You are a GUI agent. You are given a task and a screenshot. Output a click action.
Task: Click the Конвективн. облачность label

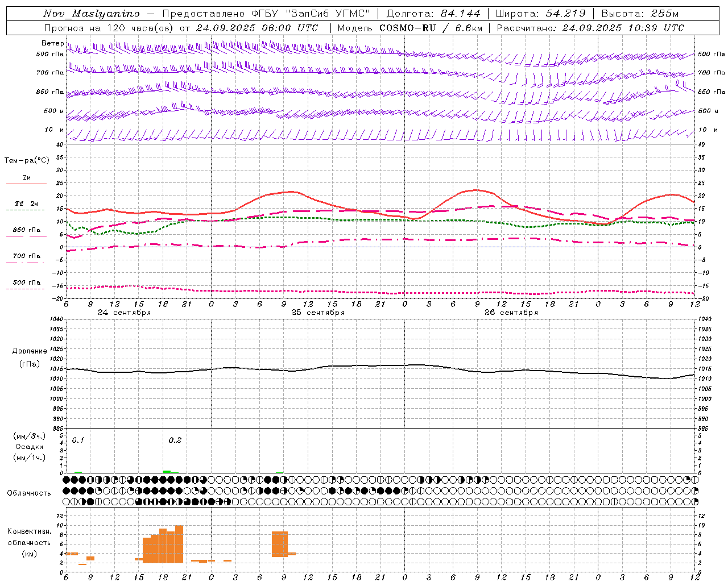29,537
